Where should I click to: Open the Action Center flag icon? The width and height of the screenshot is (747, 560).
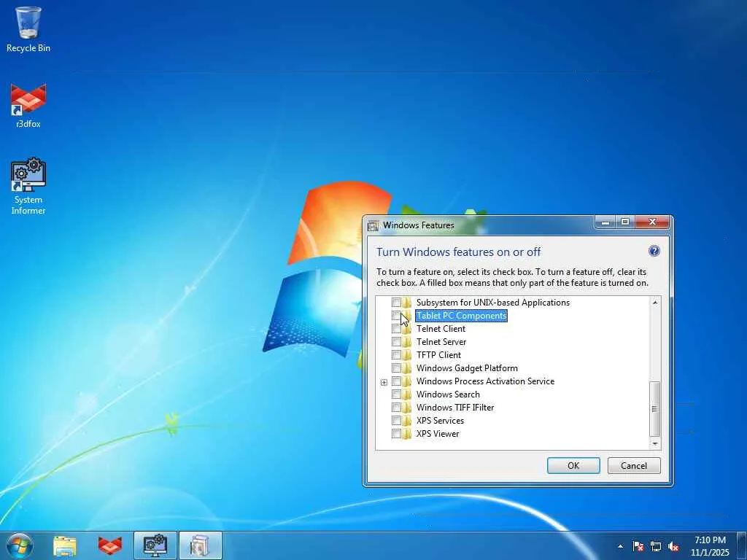pyautogui.click(x=638, y=546)
